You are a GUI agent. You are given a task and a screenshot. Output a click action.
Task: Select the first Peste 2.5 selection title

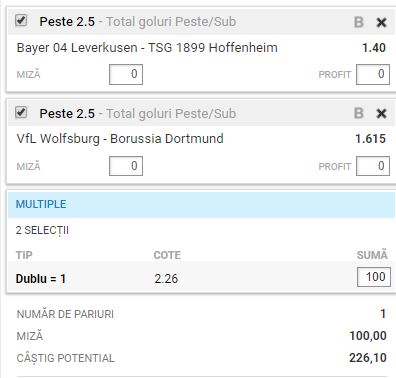point(67,22)
